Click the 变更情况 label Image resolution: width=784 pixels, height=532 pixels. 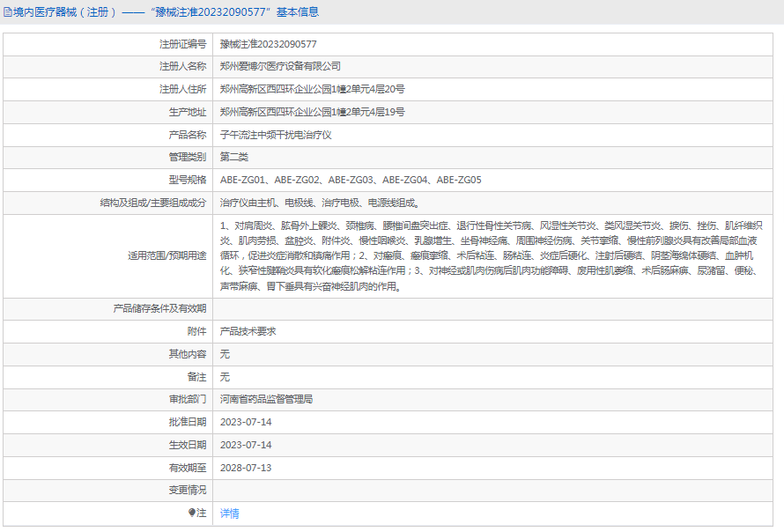[188, 490]
